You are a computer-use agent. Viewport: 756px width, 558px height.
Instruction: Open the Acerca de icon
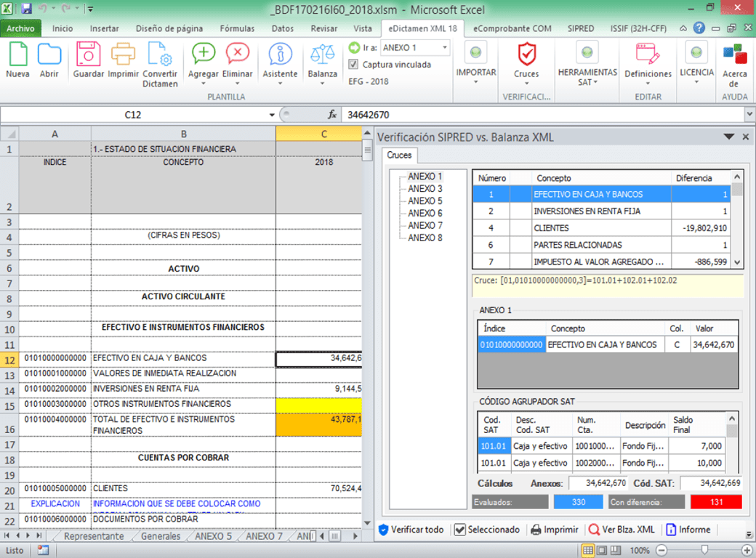[x=734, y=54]
